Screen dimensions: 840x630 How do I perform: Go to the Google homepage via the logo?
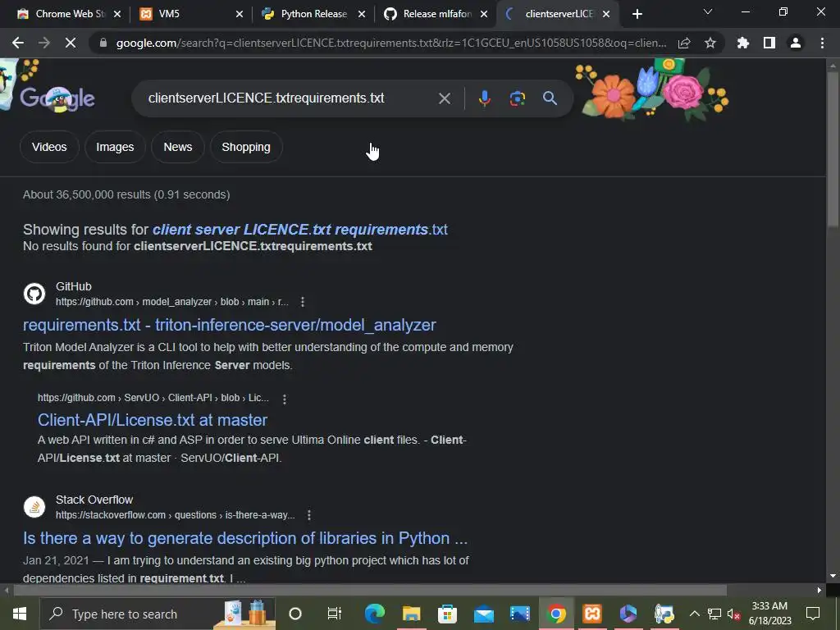[57, 98]
